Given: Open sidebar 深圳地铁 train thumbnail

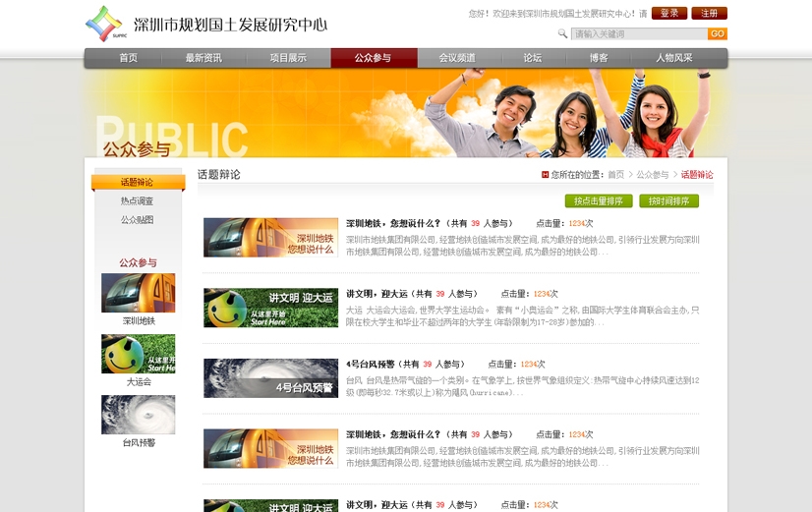Looking at the screenshot, I should coord(139,293).
